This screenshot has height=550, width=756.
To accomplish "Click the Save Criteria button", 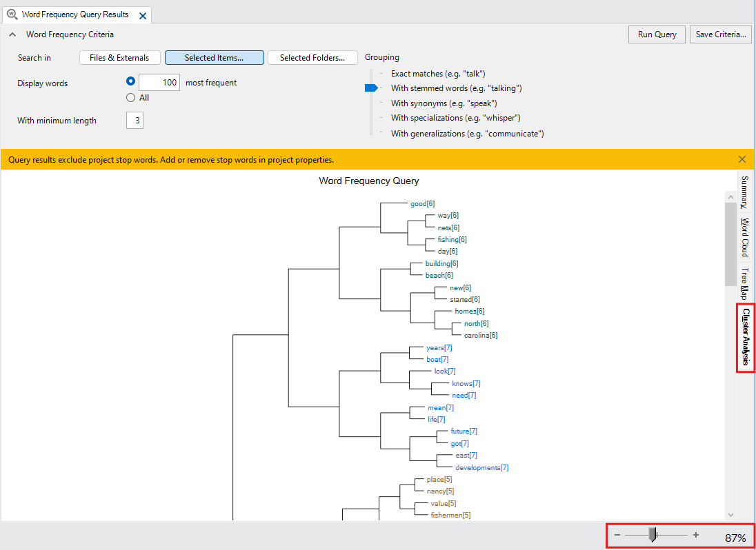I will 721,34.
